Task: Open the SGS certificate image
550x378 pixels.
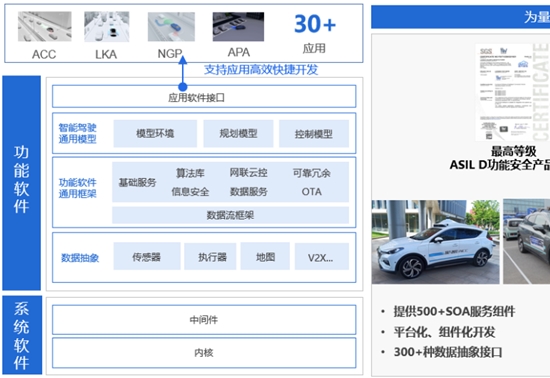Action: point(512,93)
